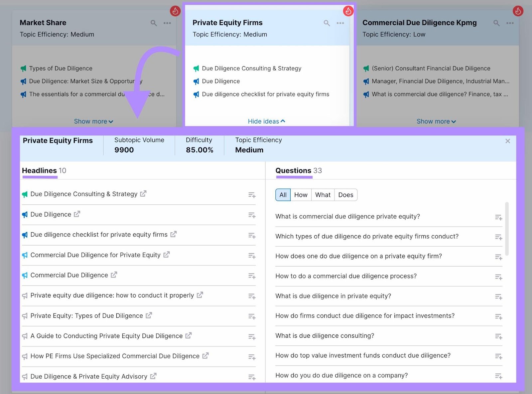Add 'What is commercial due diligence private equity?' to list

click(x=498, y=217)
